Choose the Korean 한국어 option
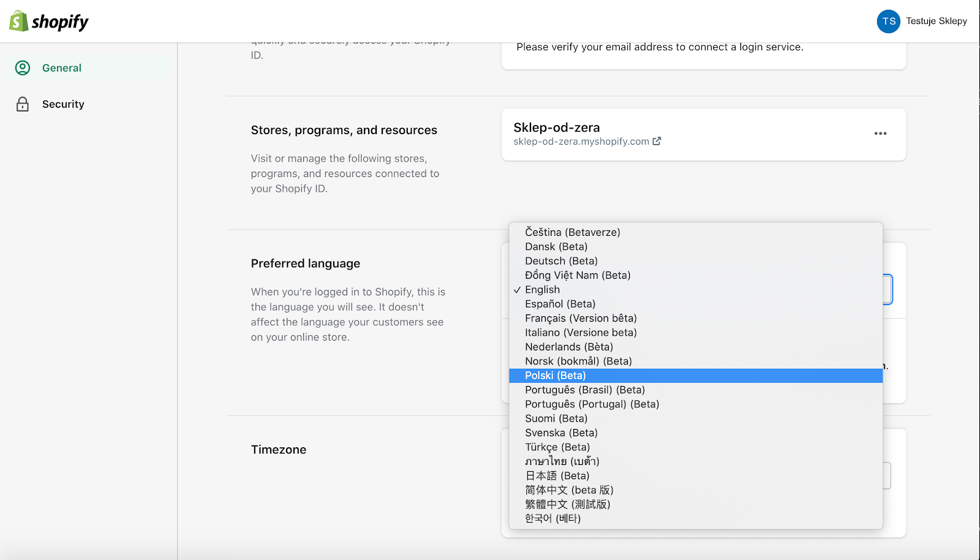The height and width of the screenshot is (560, 980). pyautogui.click(x=696, y=518)
